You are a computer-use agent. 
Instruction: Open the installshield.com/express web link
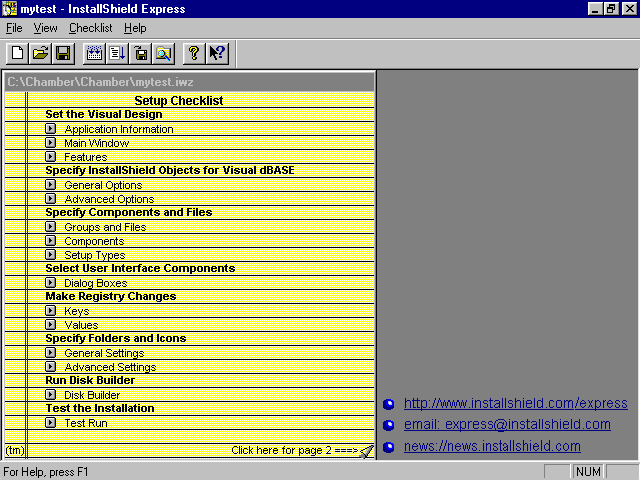(516, 403)
